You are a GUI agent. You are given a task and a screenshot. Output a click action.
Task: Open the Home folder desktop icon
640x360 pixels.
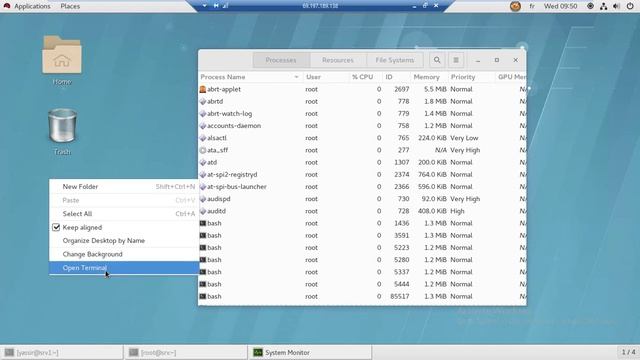(x=62, y=60)
